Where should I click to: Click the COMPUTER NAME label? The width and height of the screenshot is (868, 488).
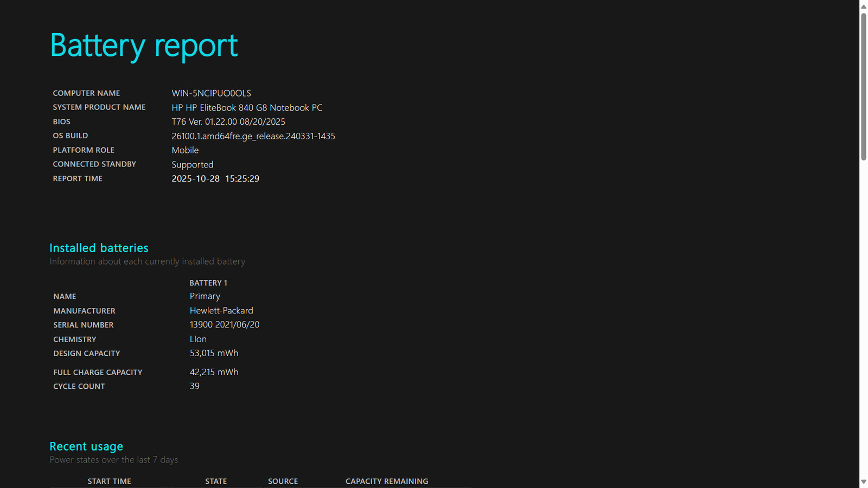(x=86, y=93)
